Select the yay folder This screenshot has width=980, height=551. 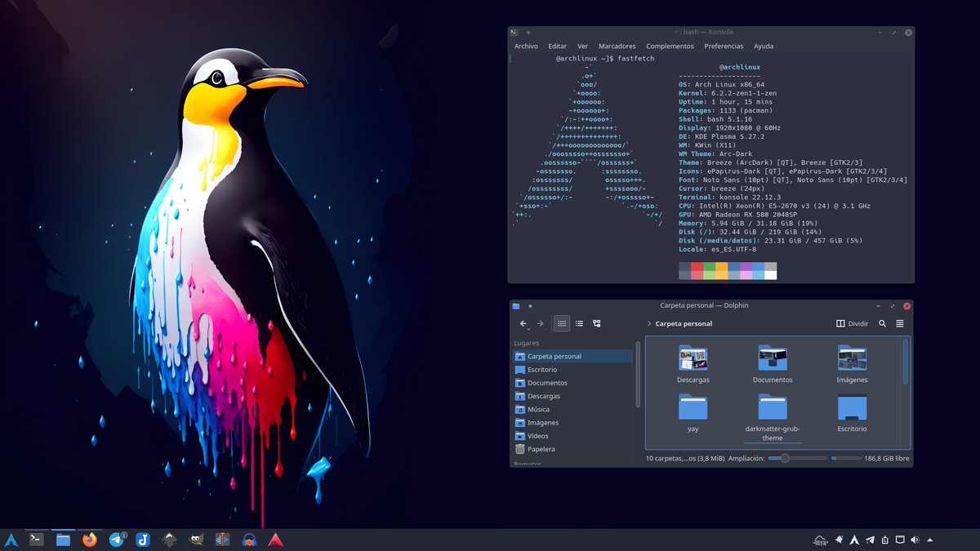(x=693, y=412)
